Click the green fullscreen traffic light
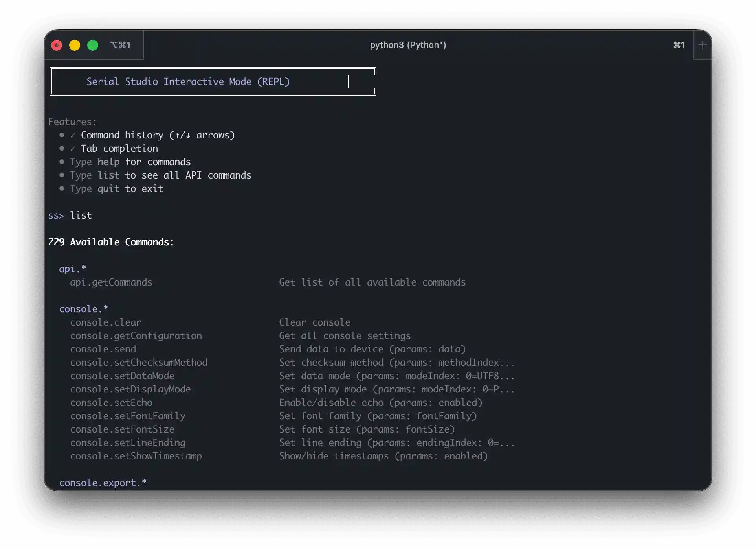Screen dimensions: 756x549 93,45
